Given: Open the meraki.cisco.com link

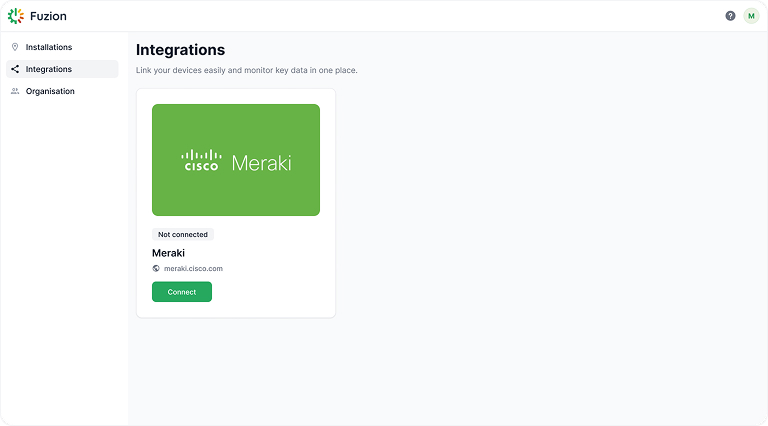Looking at the screenshot, I should [193, 268].
